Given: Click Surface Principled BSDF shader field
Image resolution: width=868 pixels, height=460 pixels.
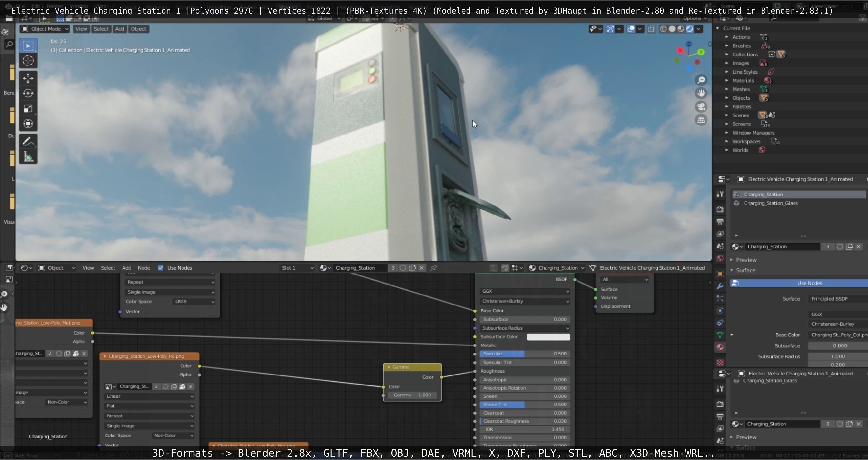Looking at the screenshot, I should (838, 299).
